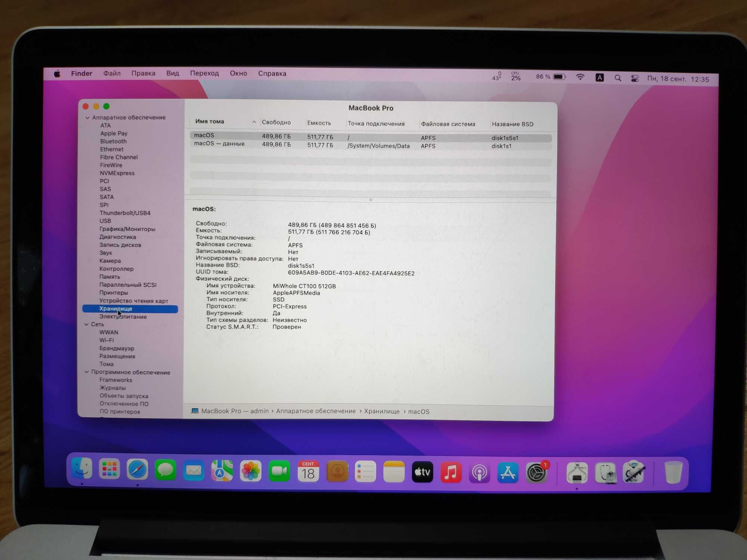The width and height of the screenshot is (747, 560).
Task: Open the Справка menu
Action: coord(272,74)
